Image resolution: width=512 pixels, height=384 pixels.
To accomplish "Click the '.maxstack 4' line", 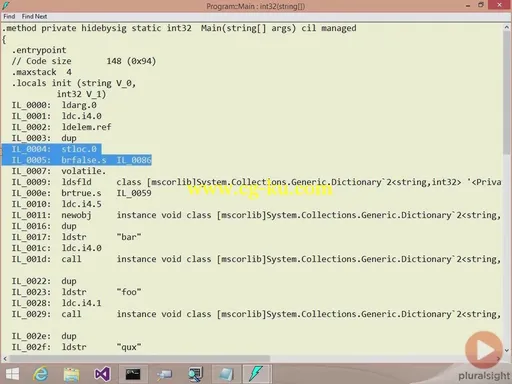I will [42, 72].
